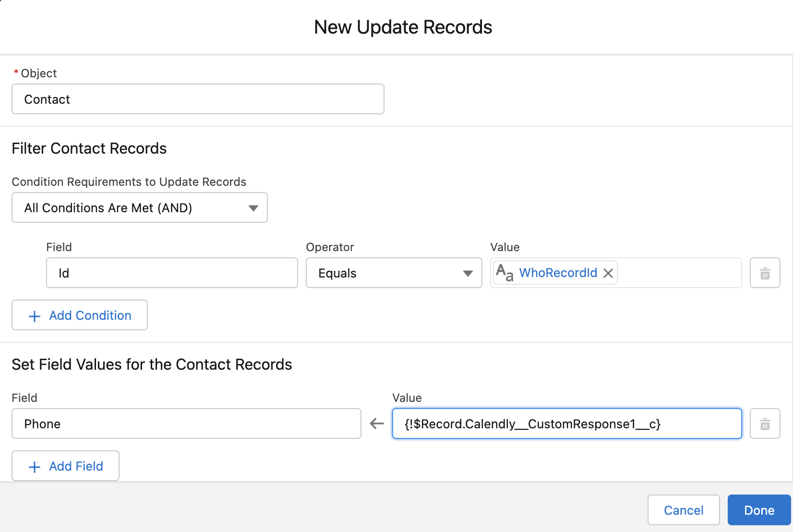Viewport: 793px width, 532px height.
Task: Click the Calendly CustomResponse1 value field
Action: click(566, 424)
